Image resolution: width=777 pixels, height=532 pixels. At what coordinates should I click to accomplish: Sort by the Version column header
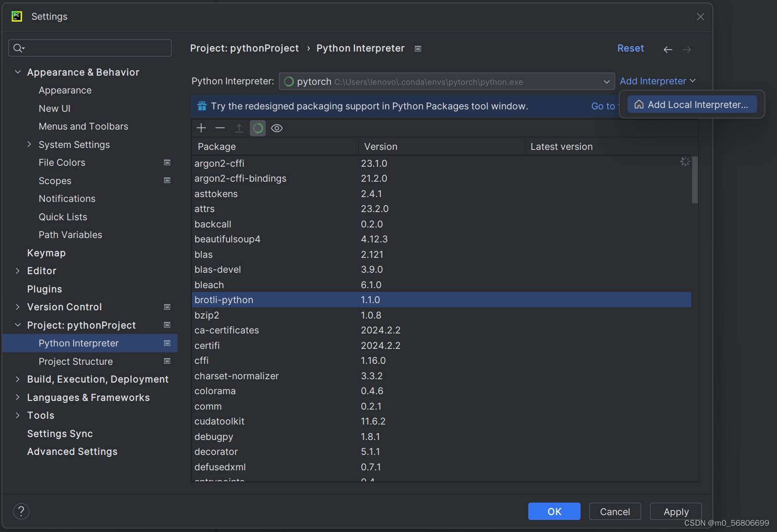pos(441,146)
